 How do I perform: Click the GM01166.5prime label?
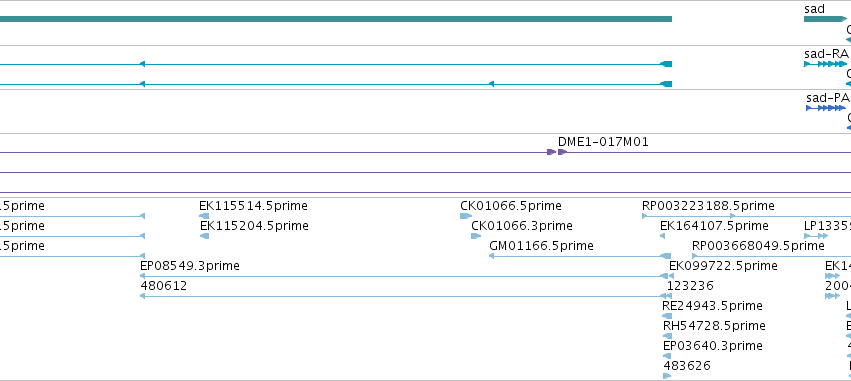[x=541, y=246]
